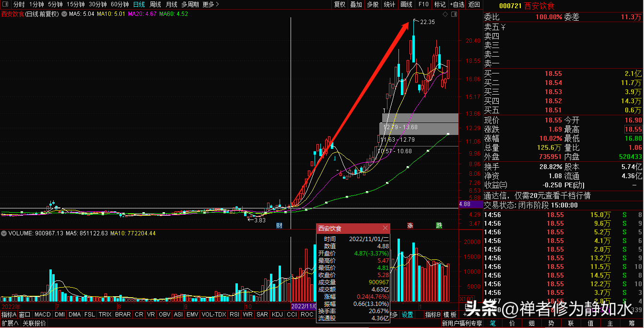Select the 15分钟 period
Viewport: 644px width, 328px height.
(x=75, y=4)
